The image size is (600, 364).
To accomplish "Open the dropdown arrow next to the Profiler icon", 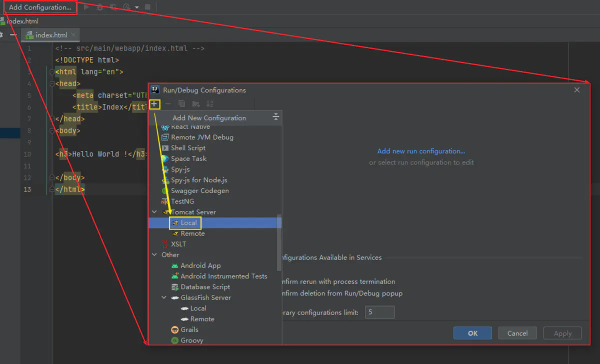I will 136,7.
